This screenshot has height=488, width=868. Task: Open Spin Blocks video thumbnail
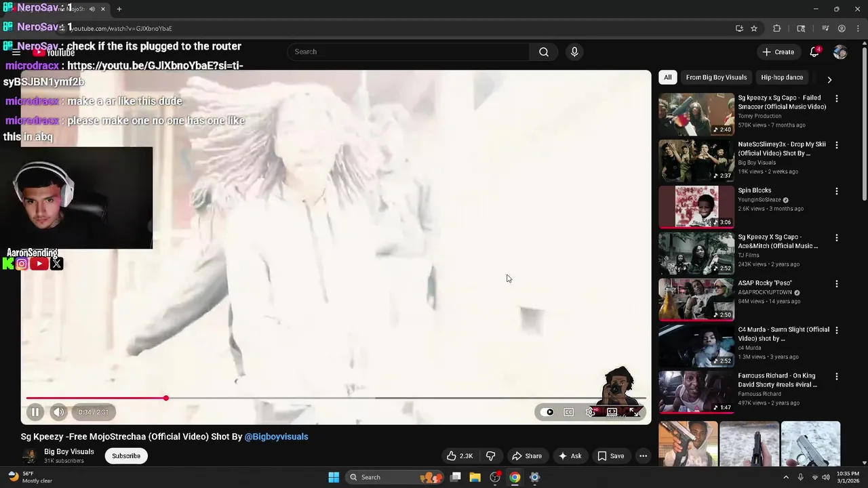[696, 207]
